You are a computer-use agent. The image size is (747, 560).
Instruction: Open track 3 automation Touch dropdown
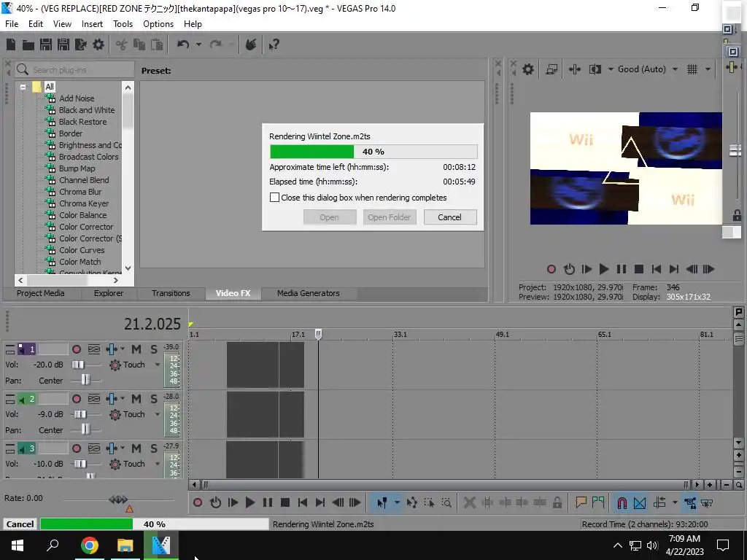pos(158,464)
